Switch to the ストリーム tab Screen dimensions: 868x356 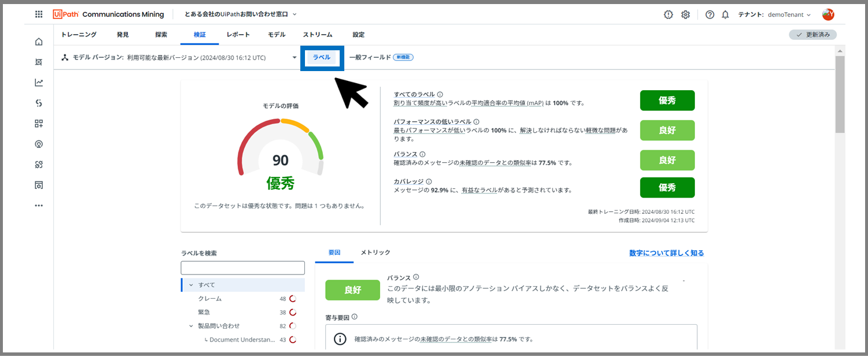tap(317, 35)
